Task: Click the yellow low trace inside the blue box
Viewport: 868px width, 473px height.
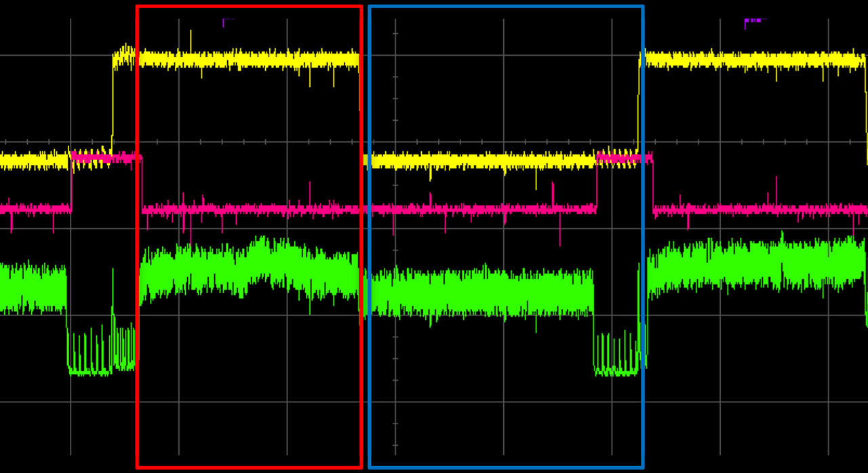Action: click(x=481, y=161)
